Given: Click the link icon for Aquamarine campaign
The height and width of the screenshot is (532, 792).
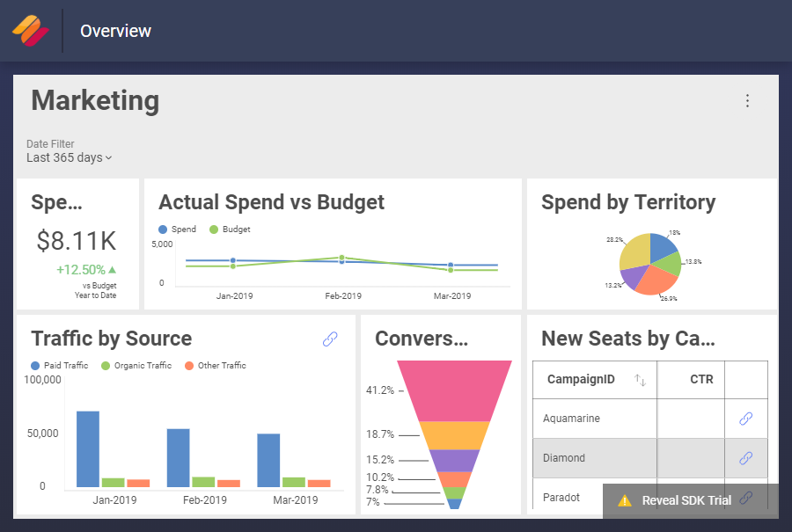Looking at the screenshot, I should 745,419.
